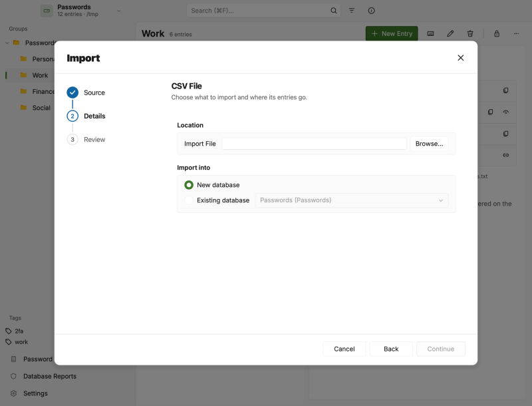Open Database Reports in sidebar
The height and width of the screenshot is (406, 532).
tap(43, 376)
